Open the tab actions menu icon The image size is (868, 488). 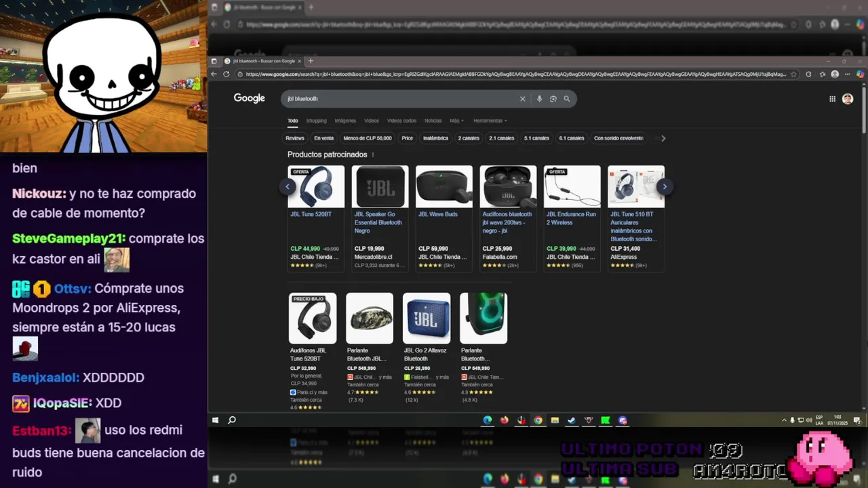[x=214, y=61]
